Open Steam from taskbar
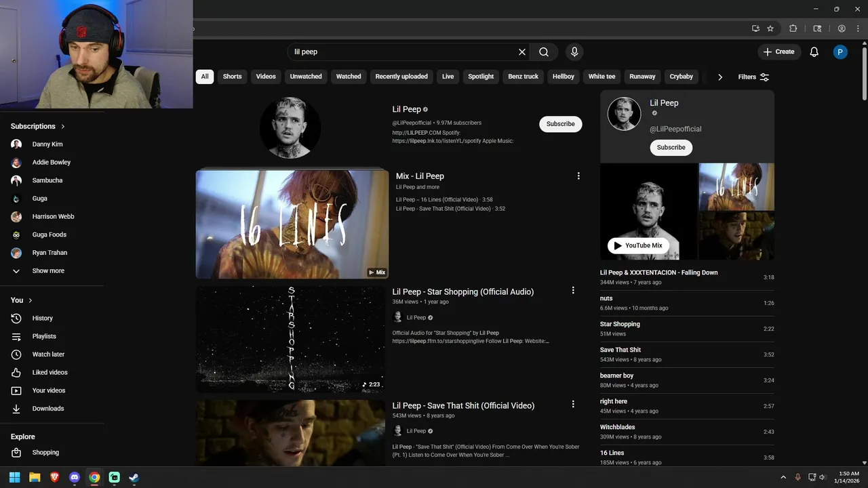Screen dimensions: 868x488 (134, 477)
